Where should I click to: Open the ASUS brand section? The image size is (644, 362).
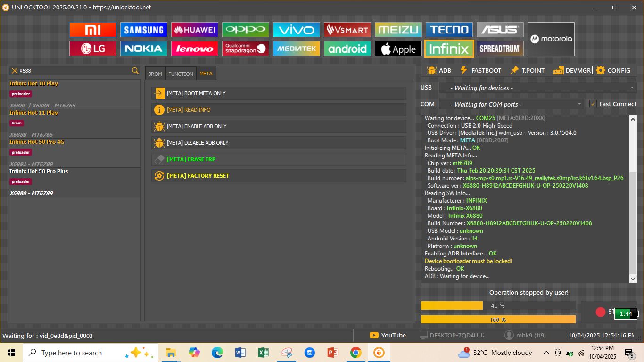tap(500, 30)
